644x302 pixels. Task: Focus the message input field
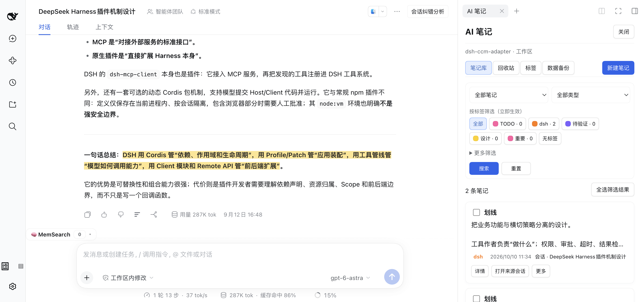240,255
